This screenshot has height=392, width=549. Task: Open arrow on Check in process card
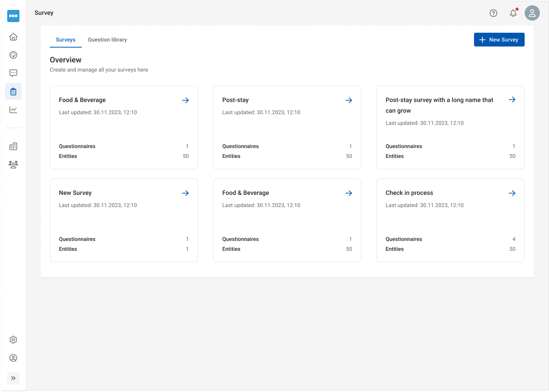tap(512, 193)
